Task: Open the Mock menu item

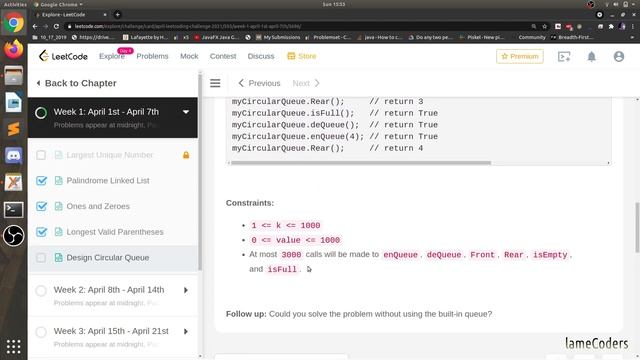Action: click(189, 56)
